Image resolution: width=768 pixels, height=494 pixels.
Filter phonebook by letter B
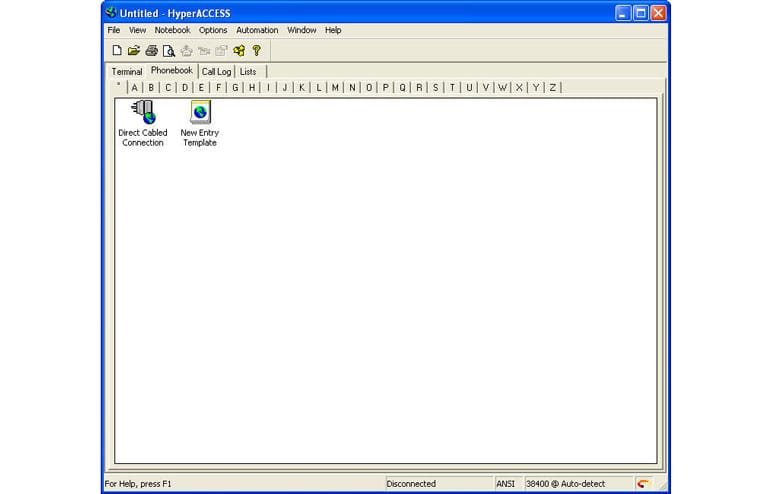151,88
